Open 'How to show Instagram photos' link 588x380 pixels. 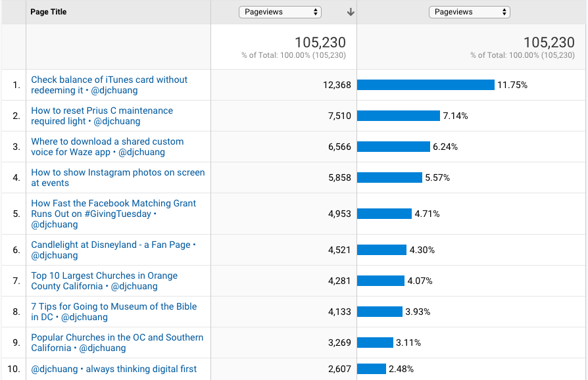pyautogui.click(x=118, y=178)
